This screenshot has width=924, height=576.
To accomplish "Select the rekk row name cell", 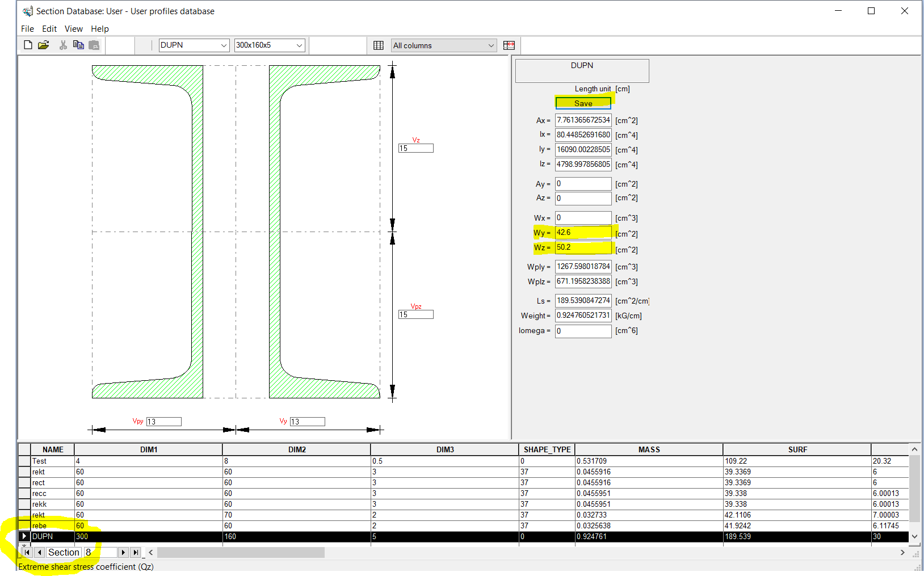I will tap(53, 504).
